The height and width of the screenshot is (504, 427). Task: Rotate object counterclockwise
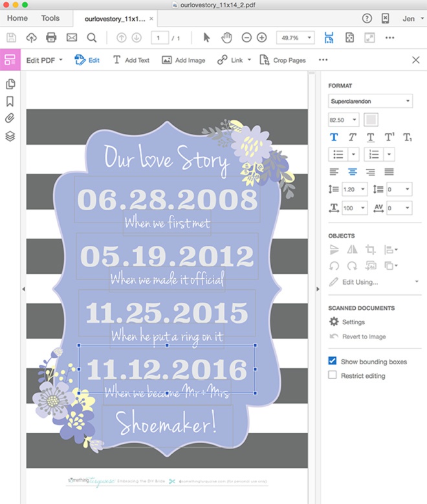334,266
